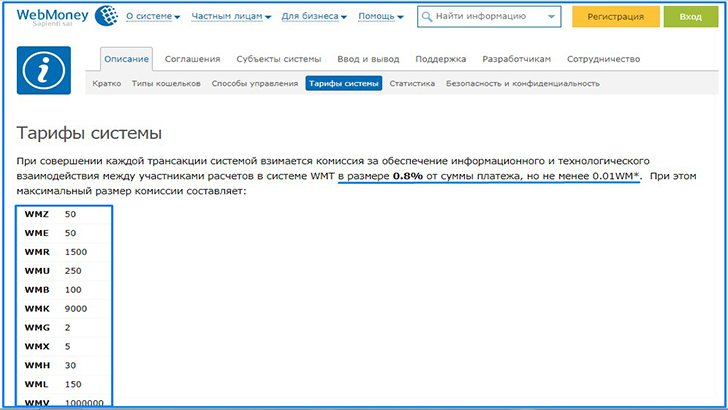
Task: Open the 'Статистика' sub-tab
Action: click(x=412, y=84)
